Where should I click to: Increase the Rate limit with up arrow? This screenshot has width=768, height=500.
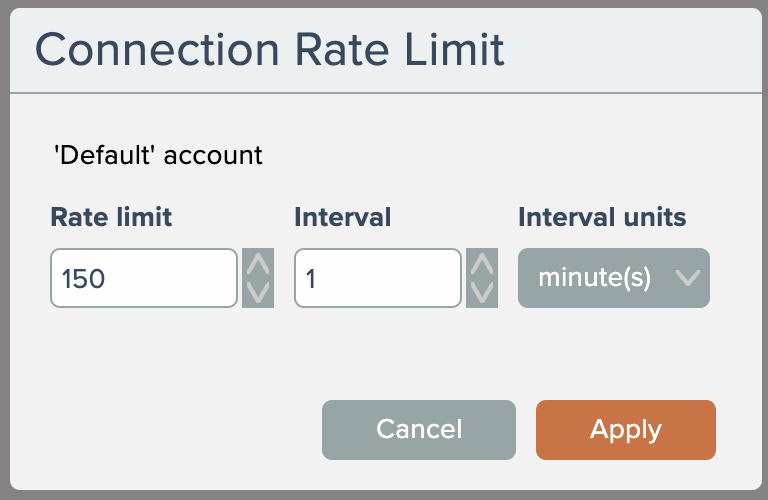point(258,265)
